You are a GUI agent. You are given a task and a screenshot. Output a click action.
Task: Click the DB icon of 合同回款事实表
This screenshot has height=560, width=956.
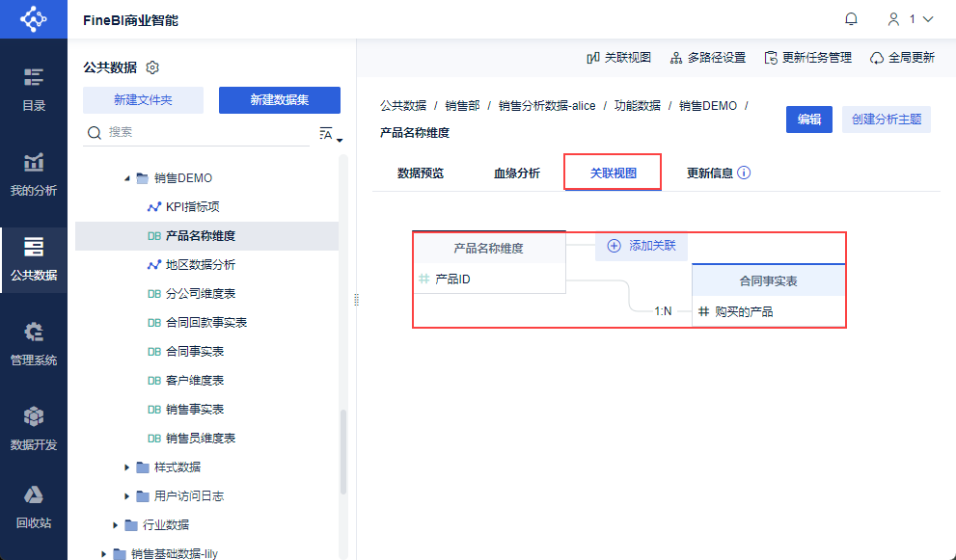tap(154, 323)
